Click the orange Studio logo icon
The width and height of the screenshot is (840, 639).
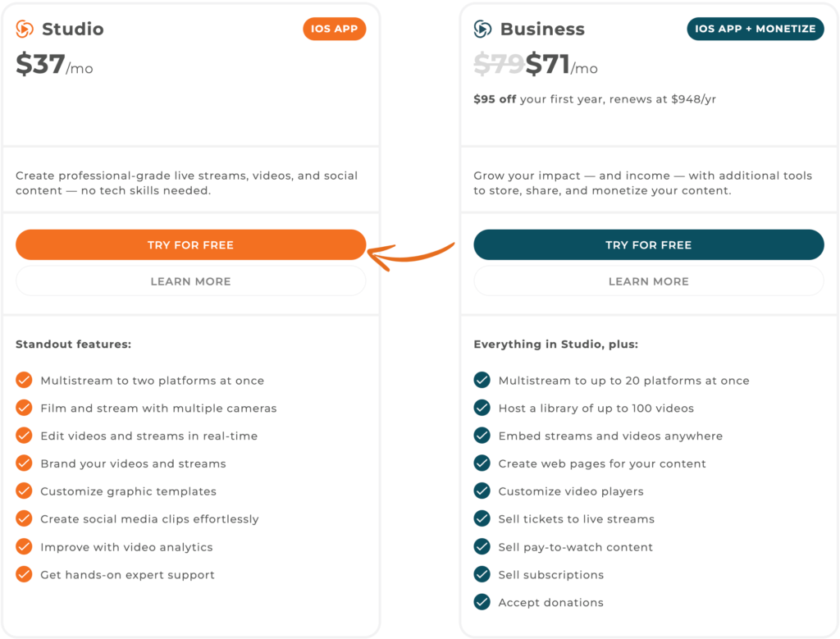click(x=24, y=29)
